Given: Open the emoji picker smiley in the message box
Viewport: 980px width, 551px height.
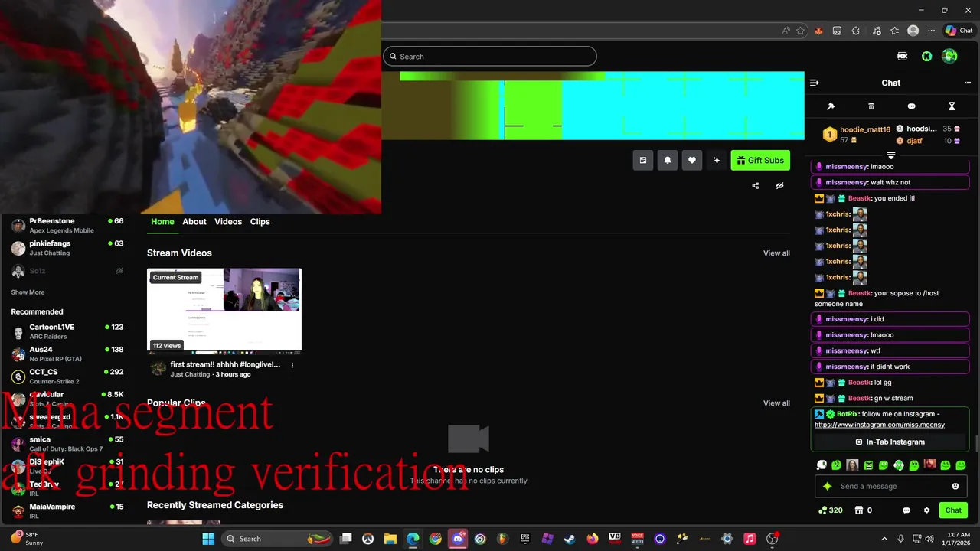Looking at the screenshot, I should click(x=955, y=486).
